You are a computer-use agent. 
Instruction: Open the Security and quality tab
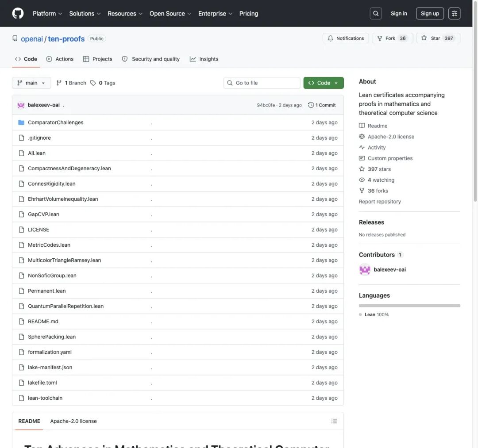click(x=151, y=59)
